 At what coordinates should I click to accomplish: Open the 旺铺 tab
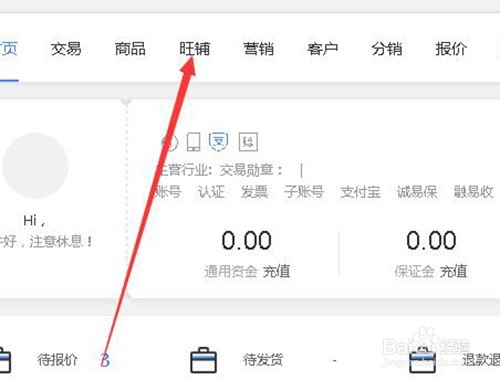coord(194,49)
